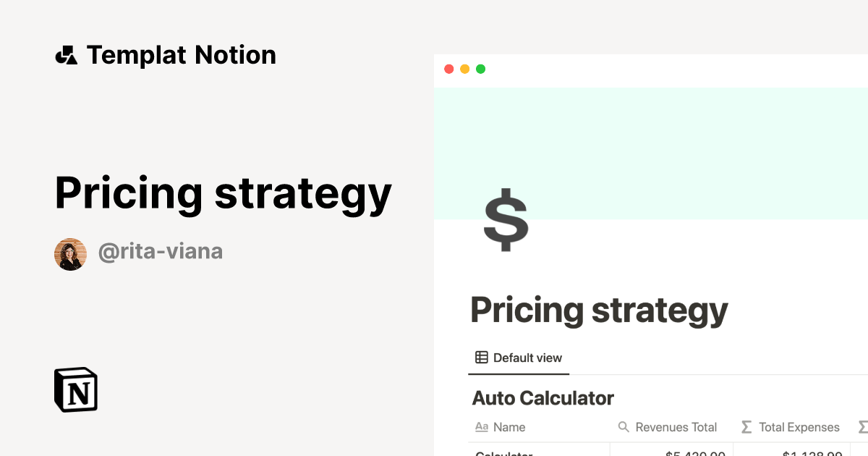This screenshot has width=868, height=456.
Task: Click the Auto Calculator database title
Action: click(542, 397)
